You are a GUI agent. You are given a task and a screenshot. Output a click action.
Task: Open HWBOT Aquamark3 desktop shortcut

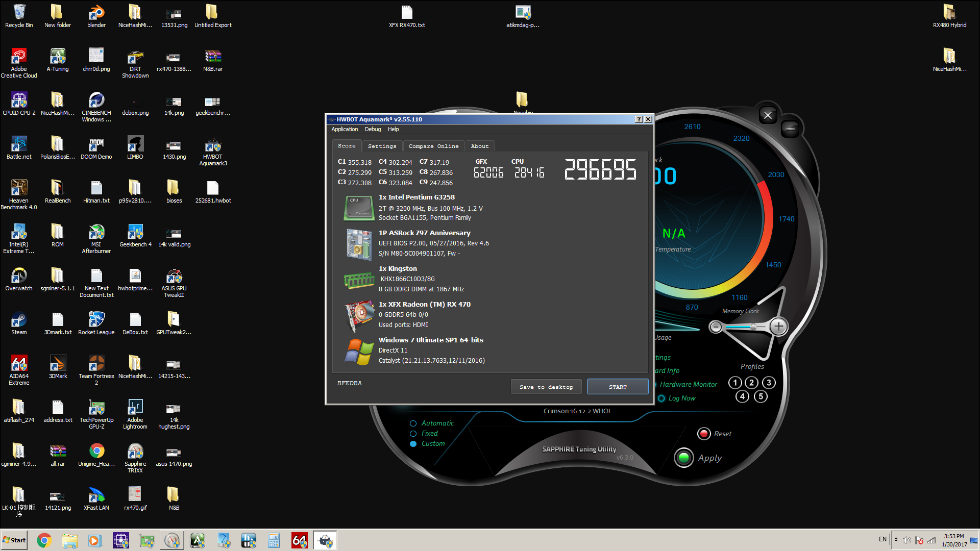(213, 151)
